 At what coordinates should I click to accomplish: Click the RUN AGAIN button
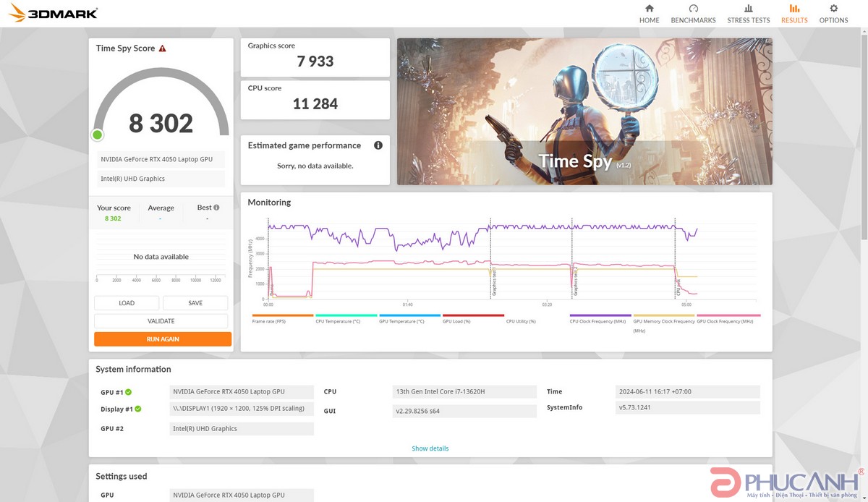163,339
